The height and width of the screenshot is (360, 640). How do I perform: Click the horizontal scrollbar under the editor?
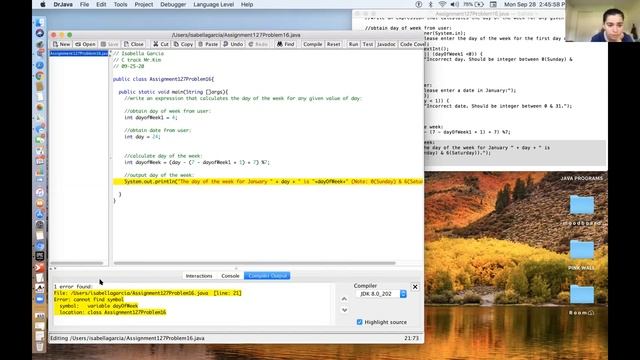(255, 263)
